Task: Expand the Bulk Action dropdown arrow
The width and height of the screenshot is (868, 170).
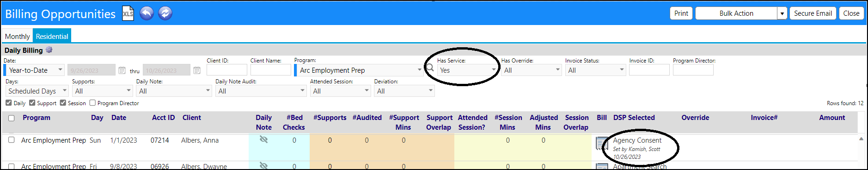Action: (782, 13)
